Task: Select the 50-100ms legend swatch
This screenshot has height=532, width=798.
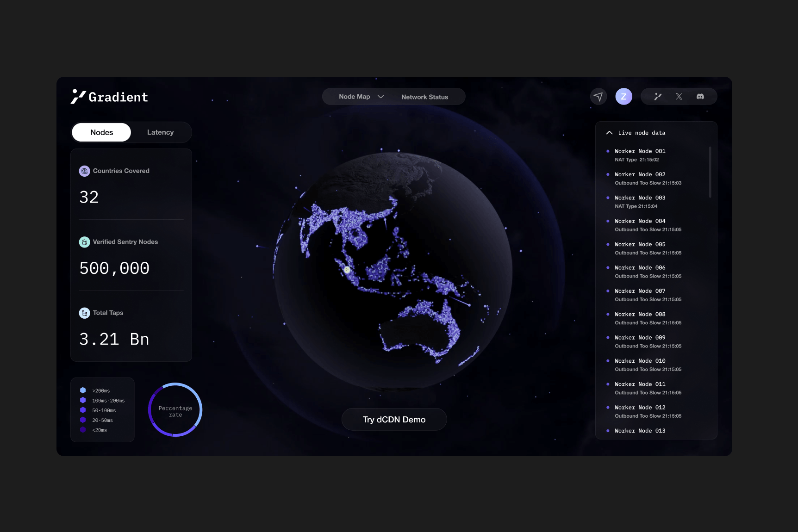Action: pos(83,410)
